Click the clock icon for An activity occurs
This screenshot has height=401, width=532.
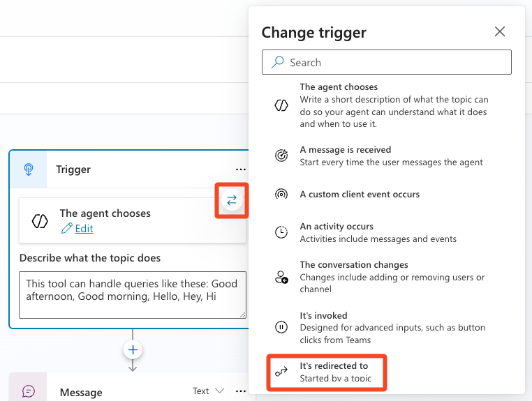pyautogui.click(x=281, y=233)
